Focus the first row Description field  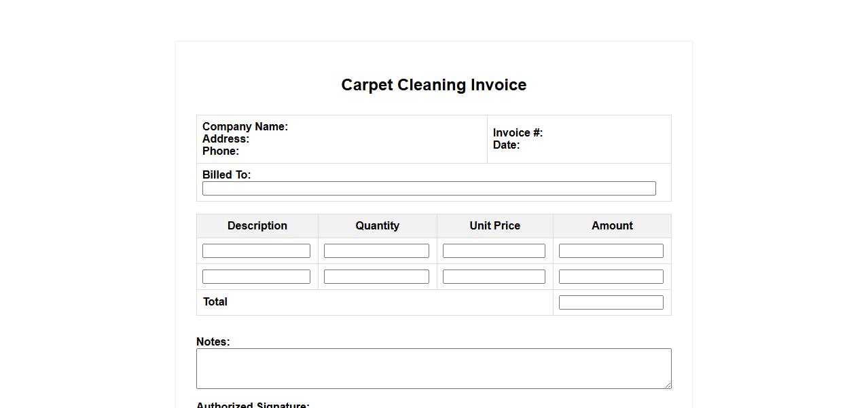pyautogui.click(x=256, y=251)
